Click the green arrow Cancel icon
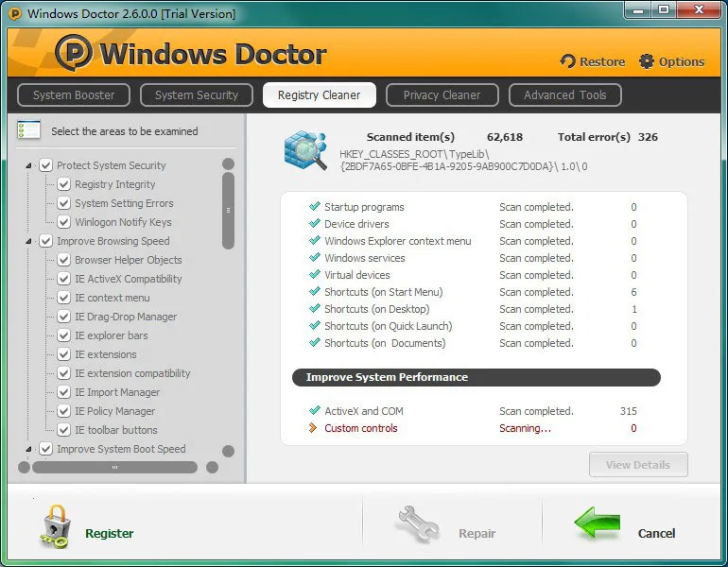This screenshot has height=567, width=728. tap(598, 523)
